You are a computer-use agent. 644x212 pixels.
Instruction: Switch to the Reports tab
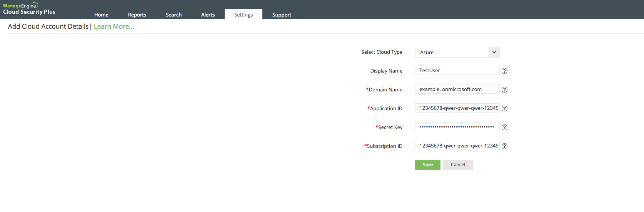pos(137,15)
